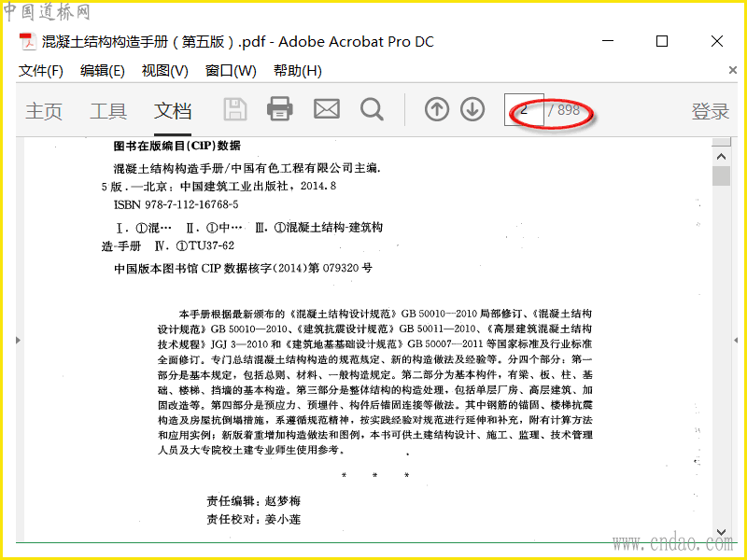Minimize the Acrobat window
The width and height of the screenshot is (747, 560).
pyautogui.click(x=608, y=41)
